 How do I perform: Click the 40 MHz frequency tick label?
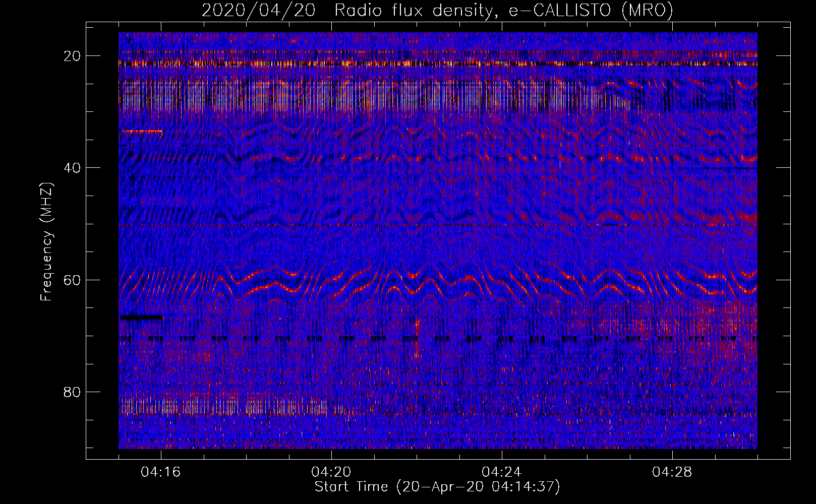coord(73,168)
